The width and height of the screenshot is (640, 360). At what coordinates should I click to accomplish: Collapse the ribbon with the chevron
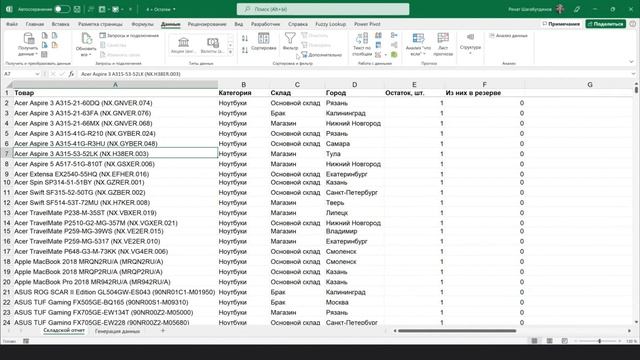(x=631, y=62)
